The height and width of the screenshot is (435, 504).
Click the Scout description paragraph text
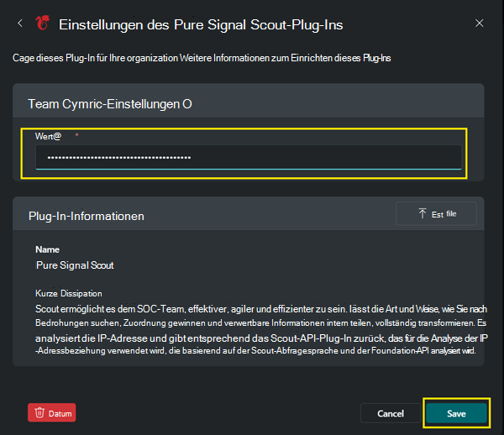(261, 330)
